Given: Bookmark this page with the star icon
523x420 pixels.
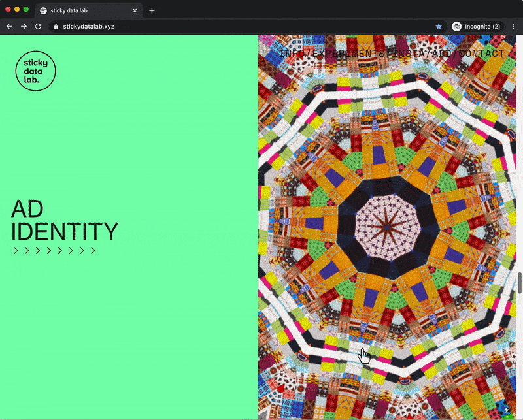Looking at the screenshot, I should click(439, 26).
